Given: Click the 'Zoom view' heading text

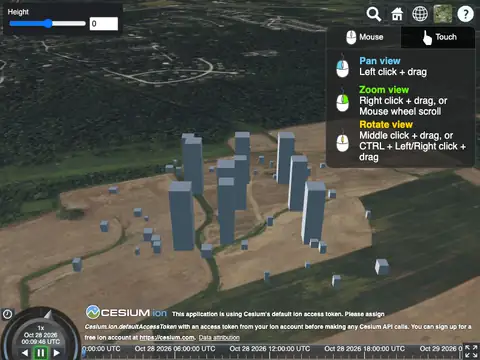Looking at the screenshot, I should (384, 90).
